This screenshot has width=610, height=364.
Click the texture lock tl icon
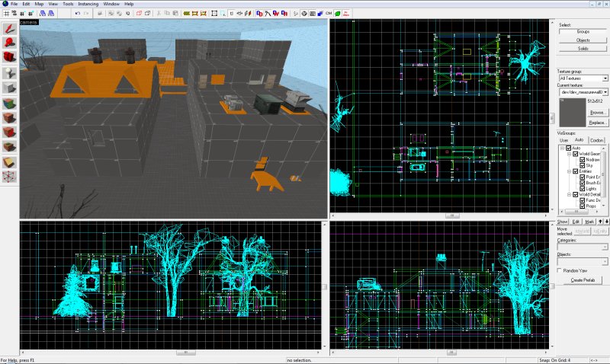(x=232, y=14)
